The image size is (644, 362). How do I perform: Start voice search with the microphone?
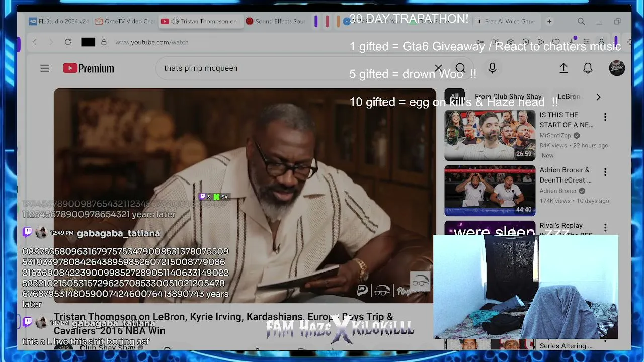pyautogui.click(x=492, y=68)
